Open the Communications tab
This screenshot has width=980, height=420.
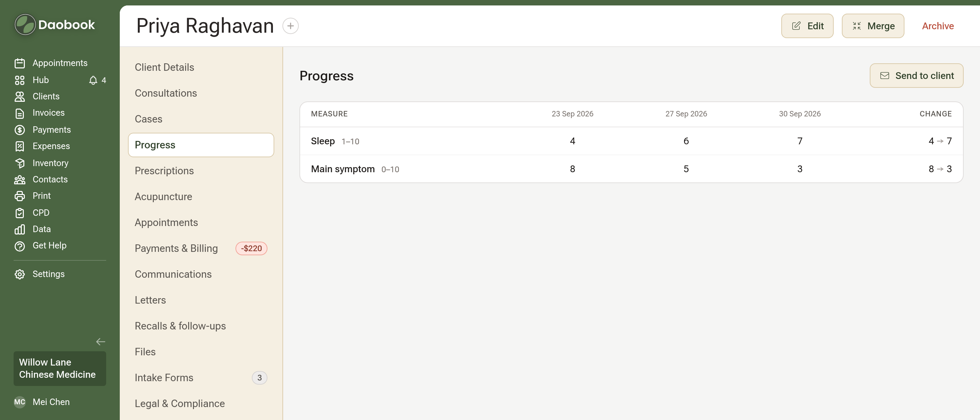click(201, 274)
